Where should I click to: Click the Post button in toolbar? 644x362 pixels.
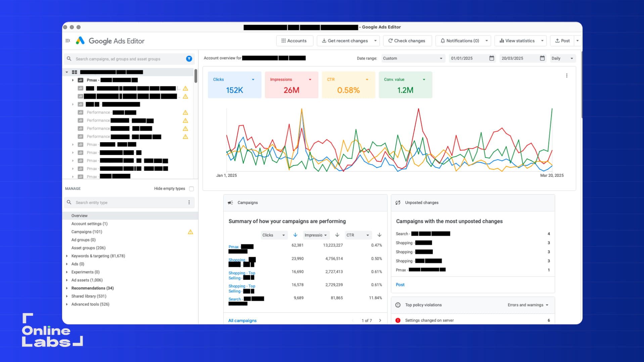pos(562,41)
